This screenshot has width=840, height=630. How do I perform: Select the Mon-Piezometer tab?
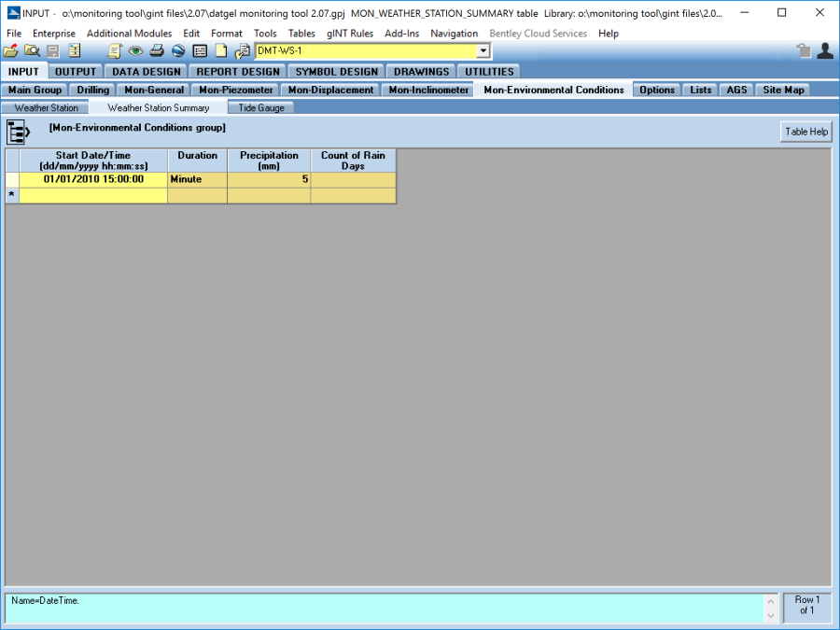click(x=236, y=91)
